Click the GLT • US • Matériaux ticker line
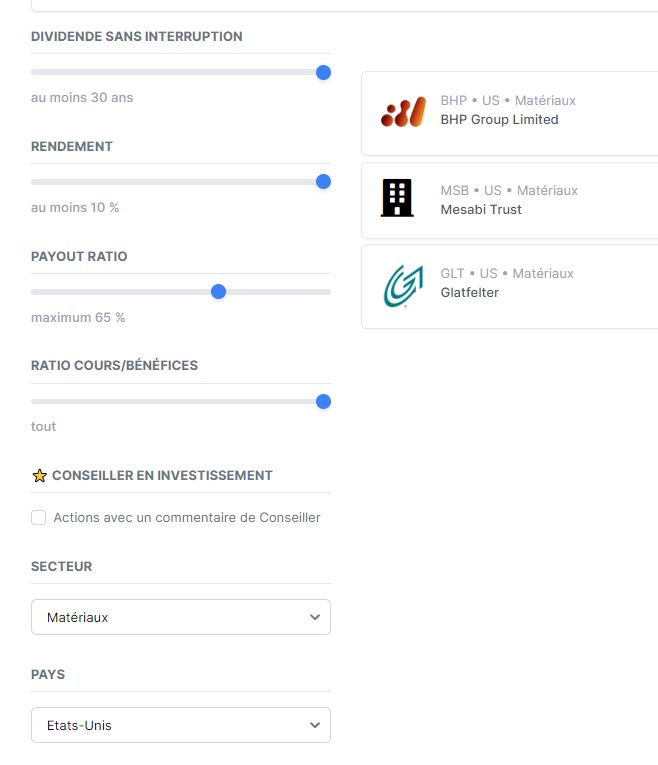This screenshot has width=658, height=765. tap(507, 273)
